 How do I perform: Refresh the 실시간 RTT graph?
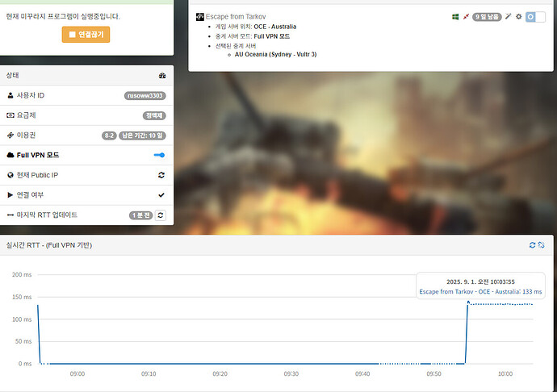(x=532, y=245)
